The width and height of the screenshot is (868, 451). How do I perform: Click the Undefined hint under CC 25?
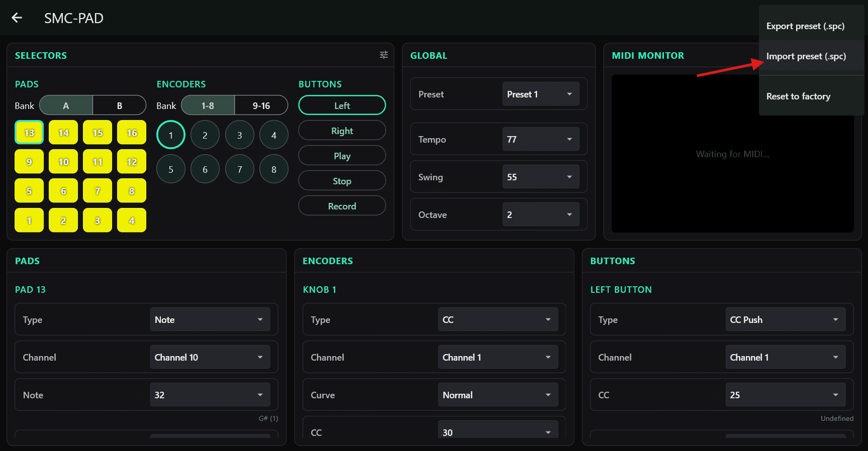[837, 418]
